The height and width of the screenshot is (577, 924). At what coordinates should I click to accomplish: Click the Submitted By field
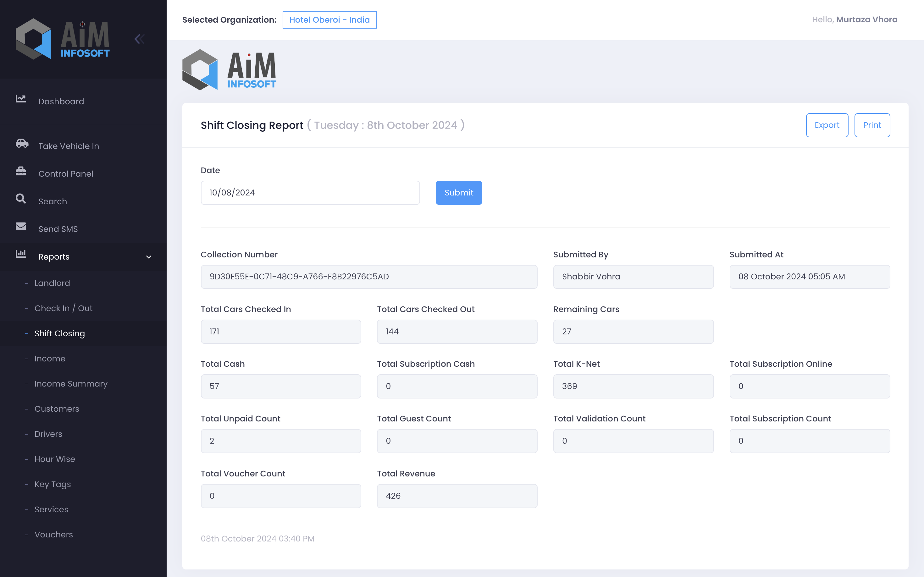click(x=634, y=277)
